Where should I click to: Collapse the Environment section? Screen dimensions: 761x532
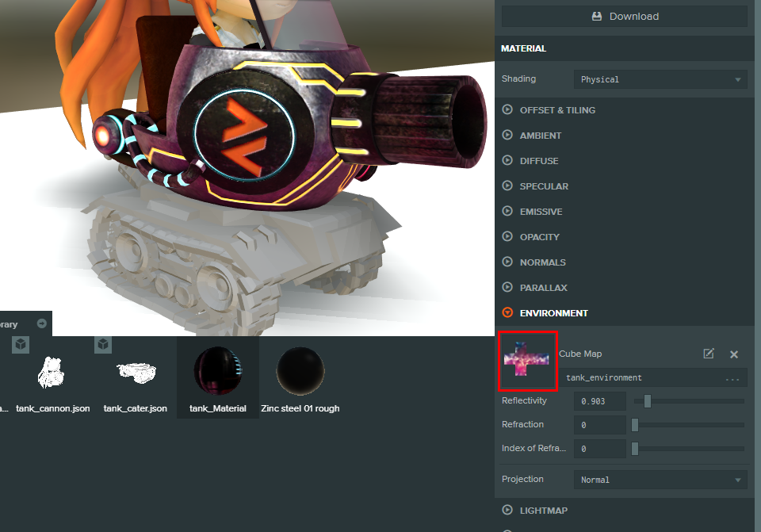click(553, 313)
